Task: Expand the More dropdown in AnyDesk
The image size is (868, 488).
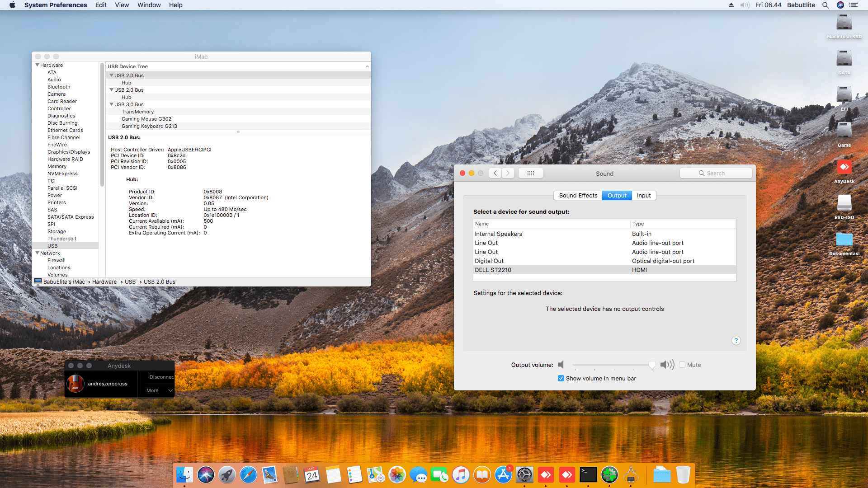Action: point(157,390)
